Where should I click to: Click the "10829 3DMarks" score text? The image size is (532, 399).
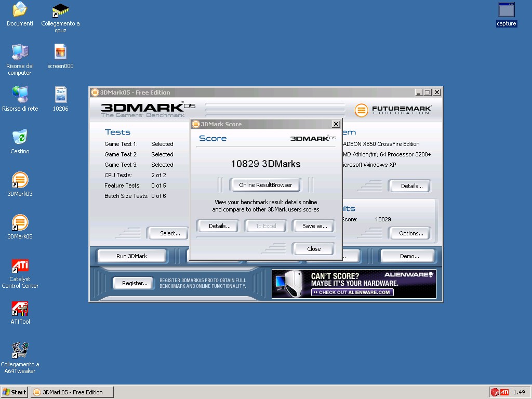(x=265, y=164)
